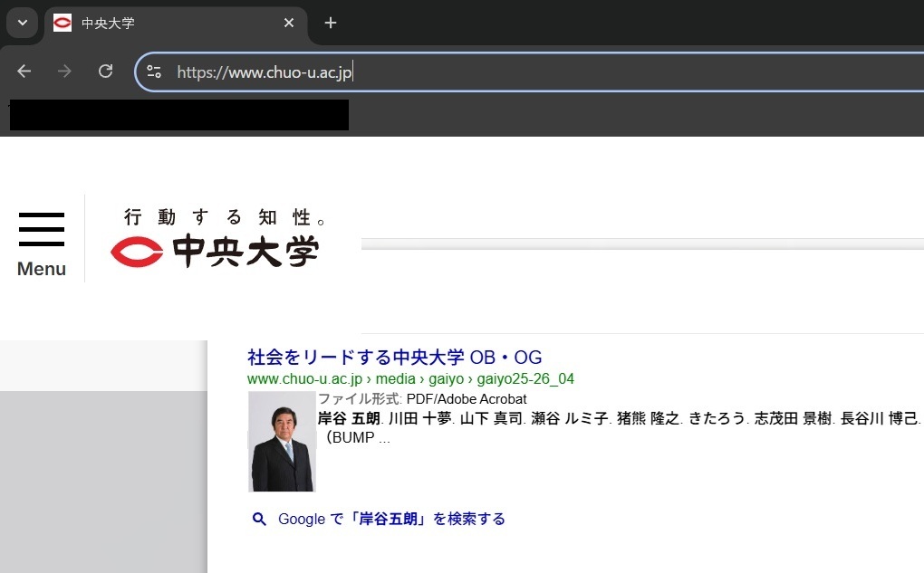924x573 pixels.
Task: View site information icon in address bar
Action: pyautogui.click(x=154, y=72)
